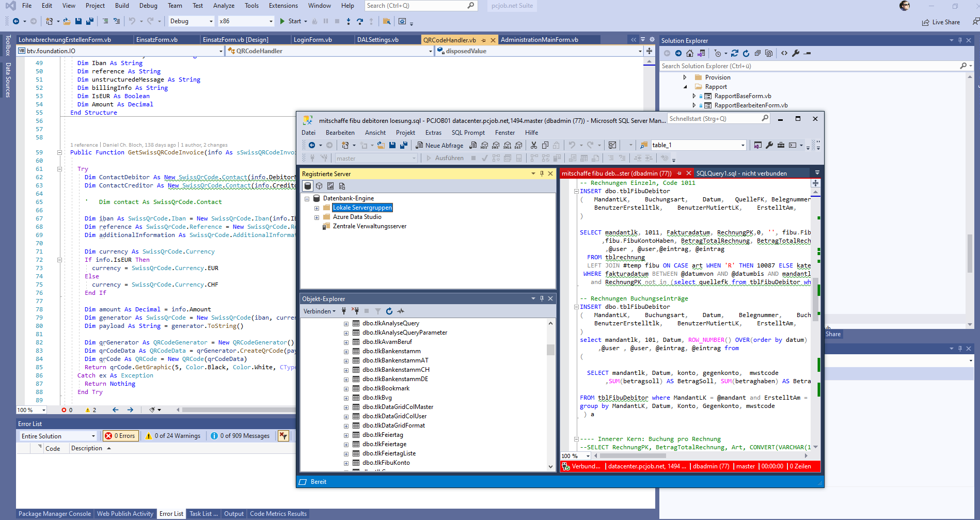Click Undo icon in Visual Studio toolbar
Screen dimensions: 980x520
(x=132, y=21)
